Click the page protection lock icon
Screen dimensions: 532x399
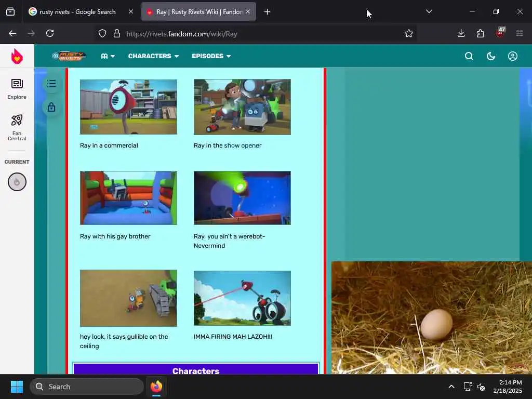[x=51, y=107]
